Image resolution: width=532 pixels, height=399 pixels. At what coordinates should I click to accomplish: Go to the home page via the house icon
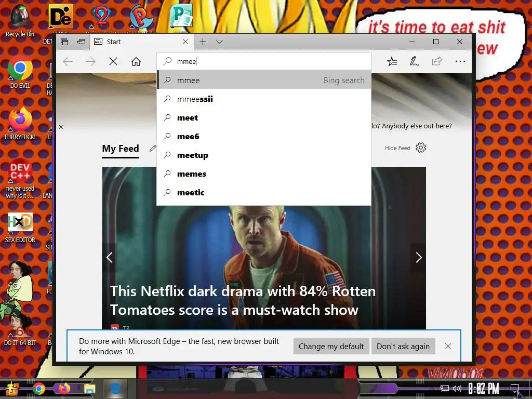click(136, 61)
